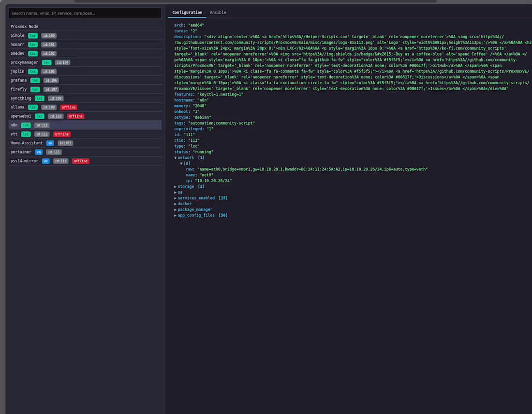Click the vm badge next to portainer
The width and height of the screenshot is (532, 414).
tap(39, 152)
